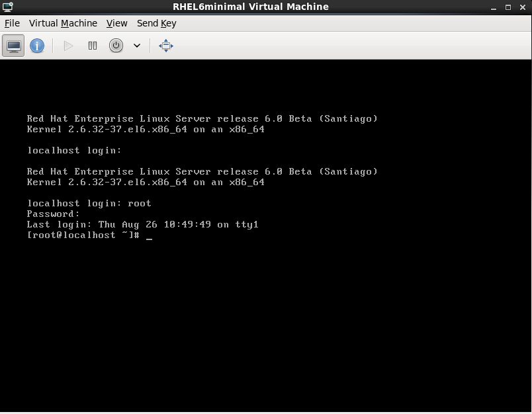Open the View menu
Screen dimensions: 532x414
pyautogui.click(x=117, y=23)
